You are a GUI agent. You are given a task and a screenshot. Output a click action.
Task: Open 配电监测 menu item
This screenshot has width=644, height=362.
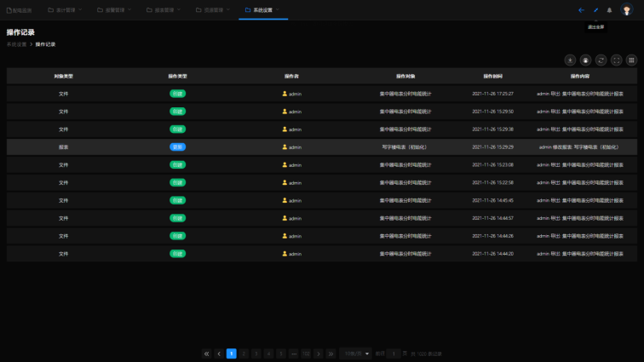(20, 10)
